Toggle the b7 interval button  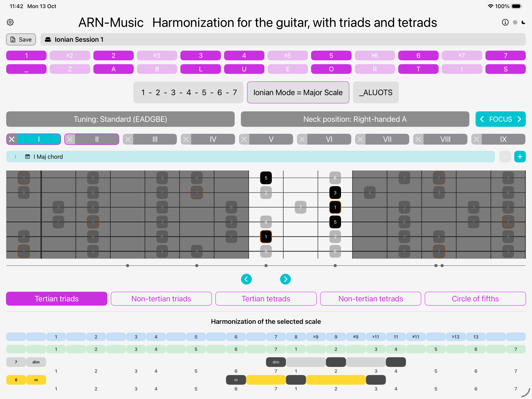(462, 55)
